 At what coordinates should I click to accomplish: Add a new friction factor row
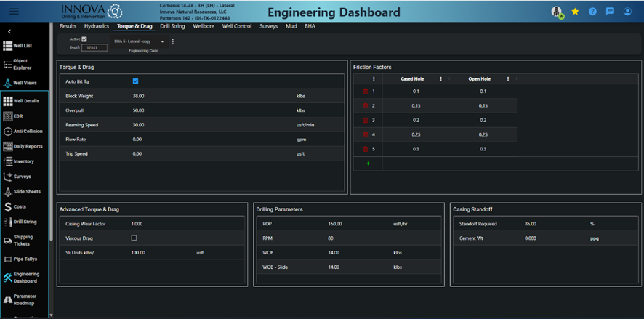(368, 163)
